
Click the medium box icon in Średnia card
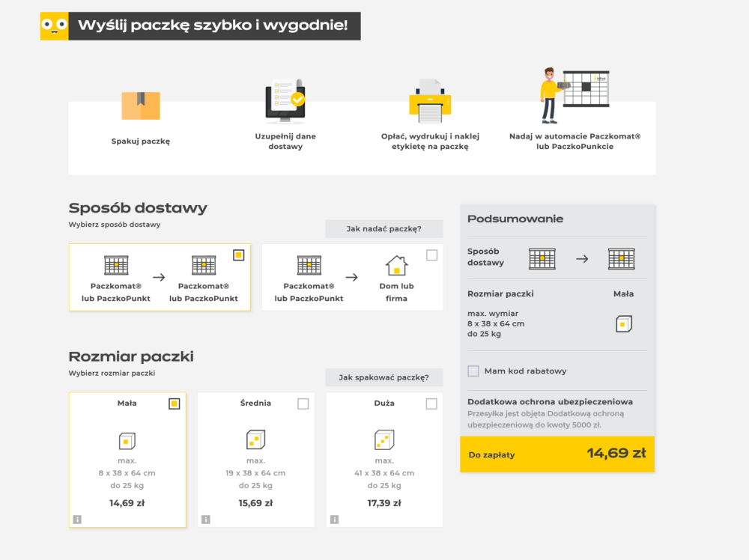point(255,439)
